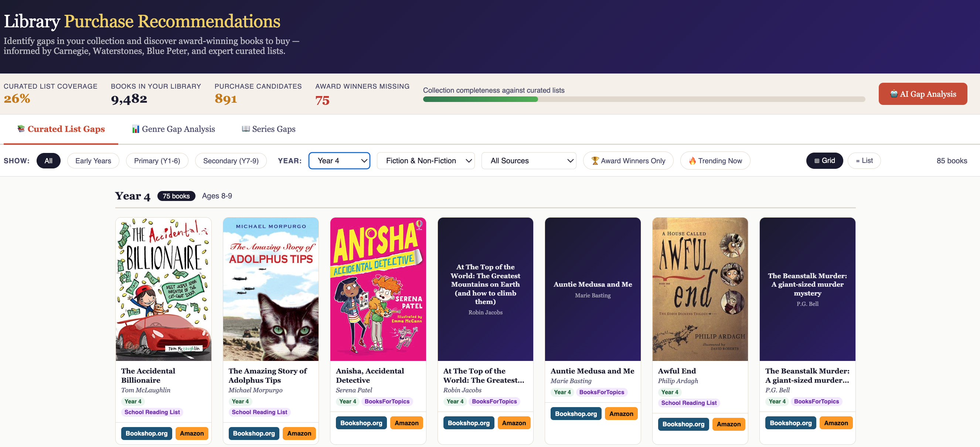Click the title Awful End

coord(677,371)
